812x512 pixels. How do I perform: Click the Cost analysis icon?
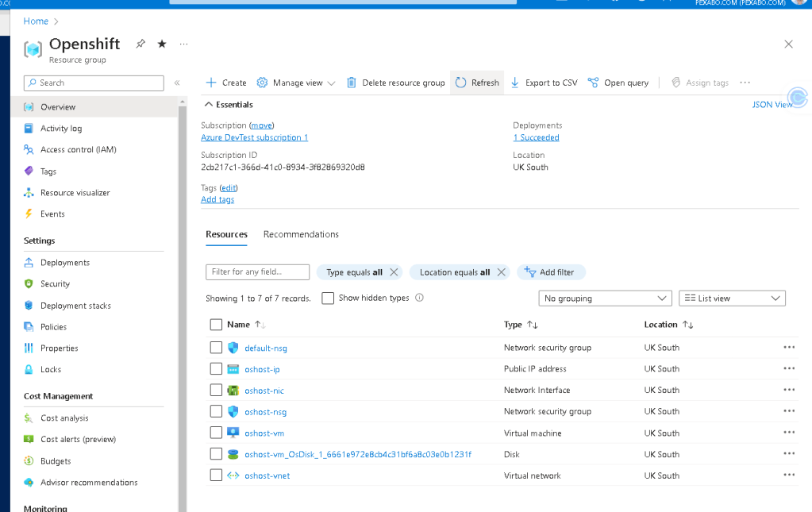click(x=29, y=418)
